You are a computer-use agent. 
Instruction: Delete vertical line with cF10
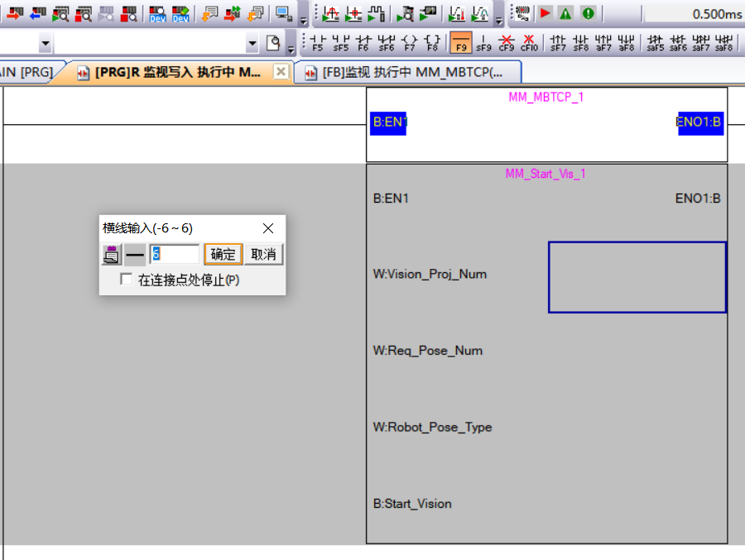tap(529, 43)
